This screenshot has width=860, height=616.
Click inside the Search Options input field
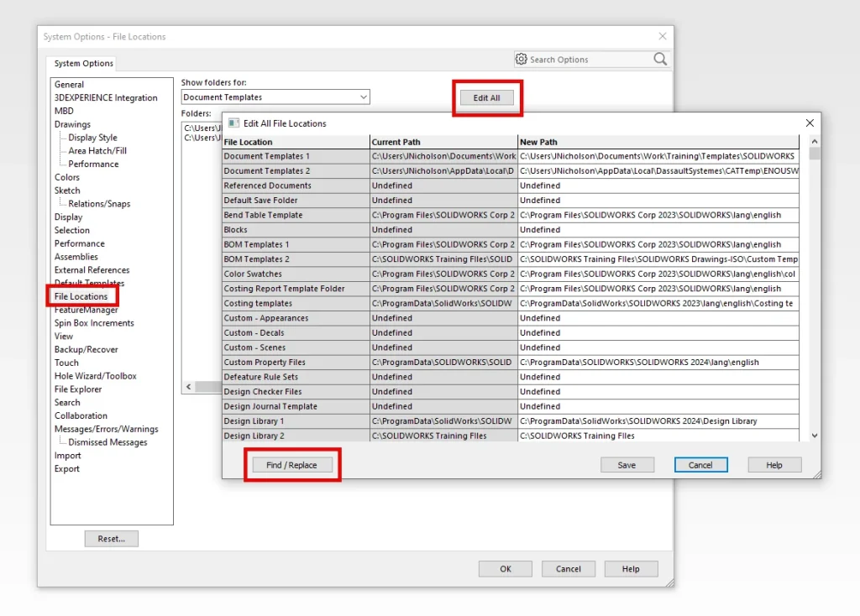(x=588, y=60)
